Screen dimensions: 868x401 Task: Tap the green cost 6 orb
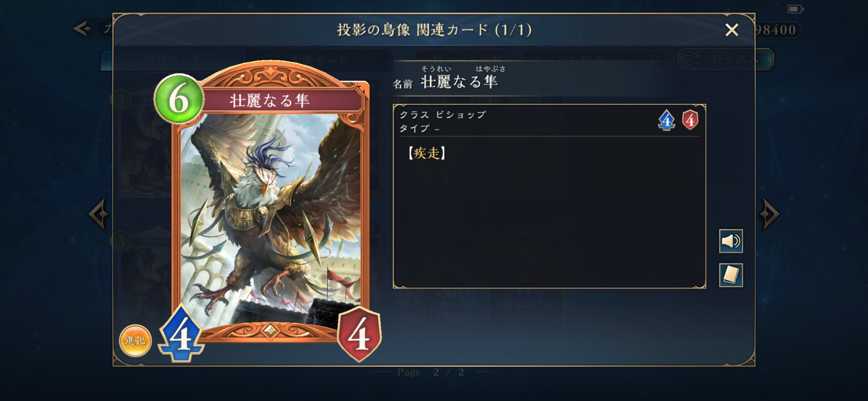[x=178, y=99]
